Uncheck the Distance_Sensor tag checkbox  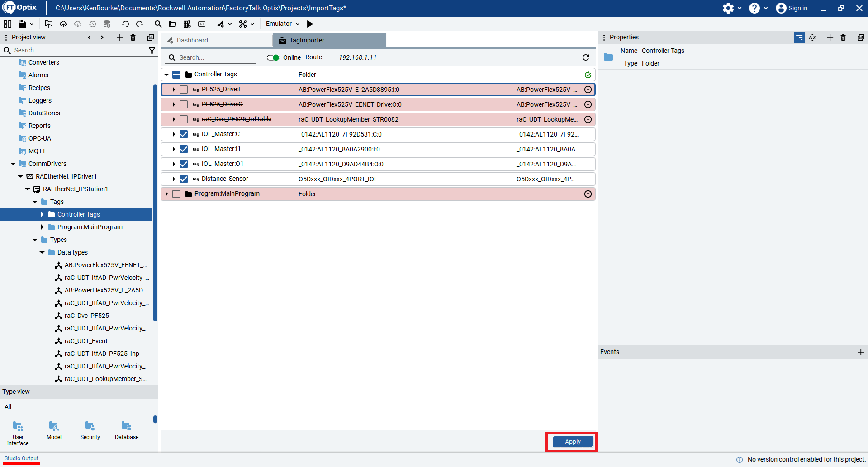(x=184, y=179)
